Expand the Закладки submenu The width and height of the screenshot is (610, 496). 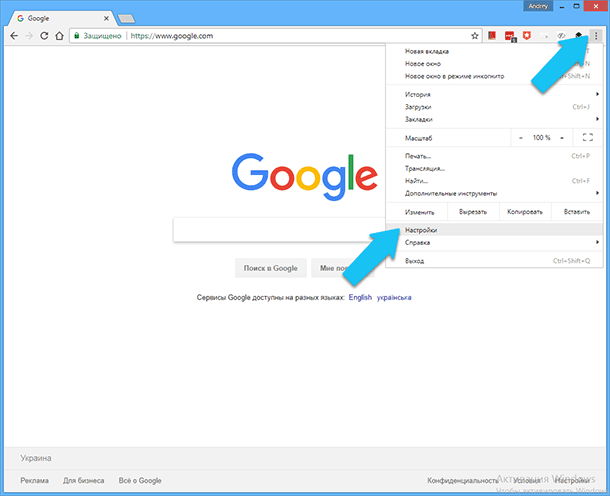(494, 119)
